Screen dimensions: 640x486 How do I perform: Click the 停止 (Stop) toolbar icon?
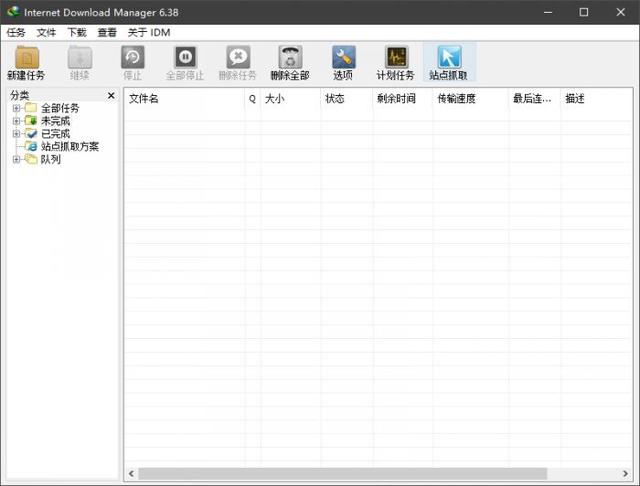pyautogui.click(x=132, y=58)
